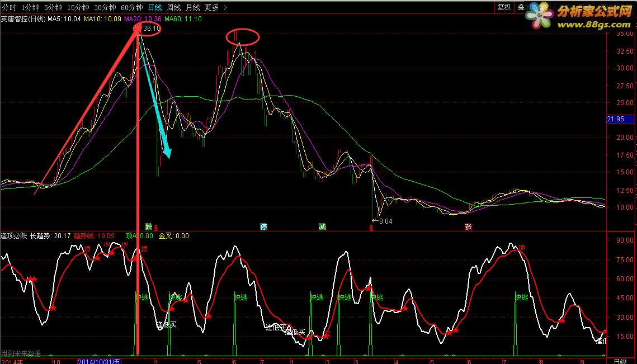Click the magenta MA20: 10.36 label

coord(143,18)
